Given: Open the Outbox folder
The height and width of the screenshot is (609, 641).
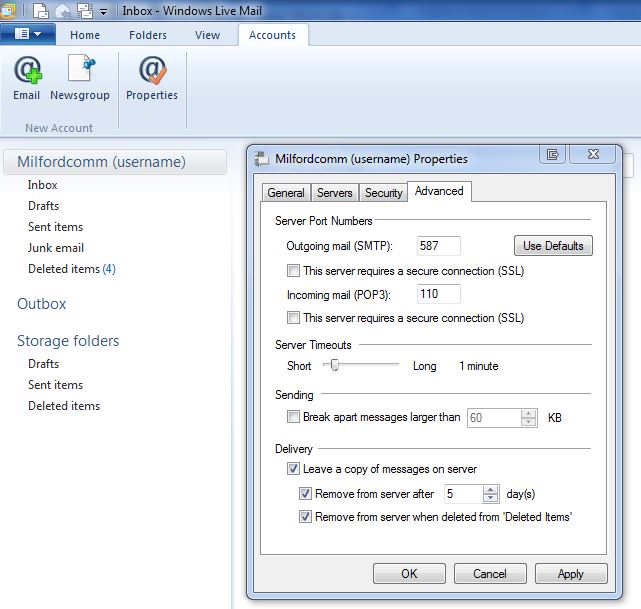Looking at the screenshot, I should [42, 304].
